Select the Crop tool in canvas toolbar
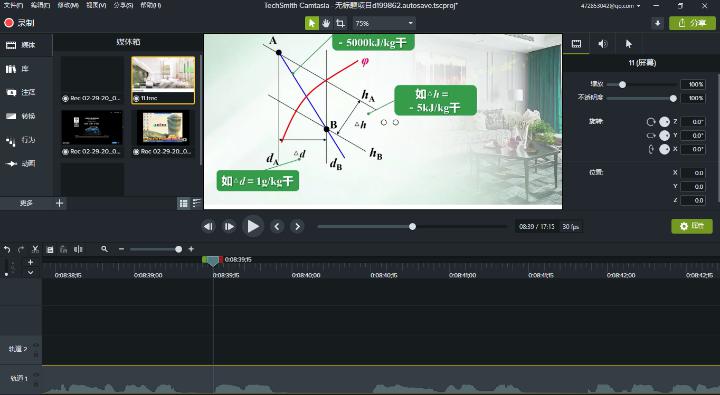This screenshot has width=720, height=395. [x=340, y=23]
